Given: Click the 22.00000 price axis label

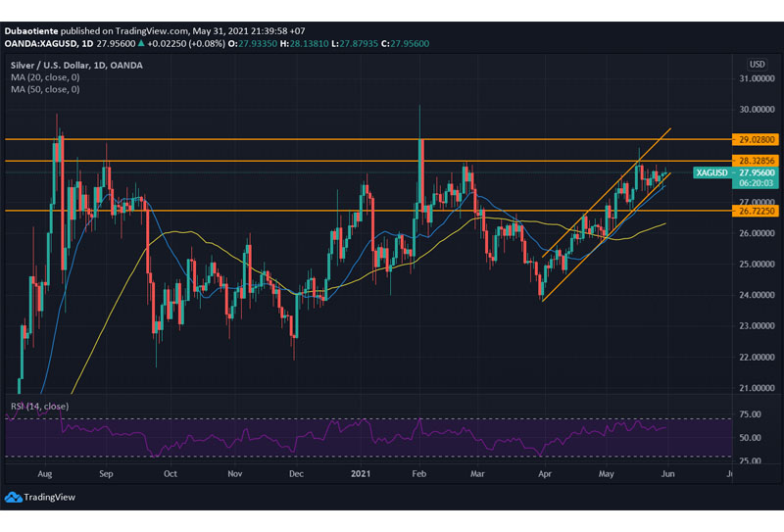Looking at the screenshot, I should 757,357.
